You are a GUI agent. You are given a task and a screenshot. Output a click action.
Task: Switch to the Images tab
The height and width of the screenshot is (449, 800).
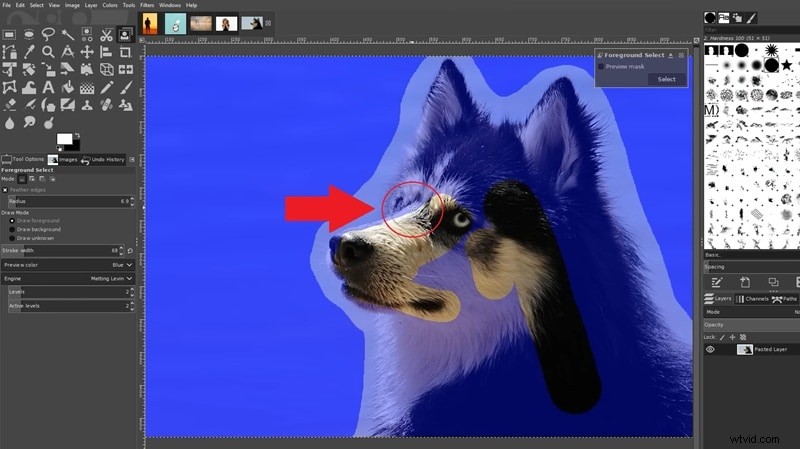click(63, 160)
